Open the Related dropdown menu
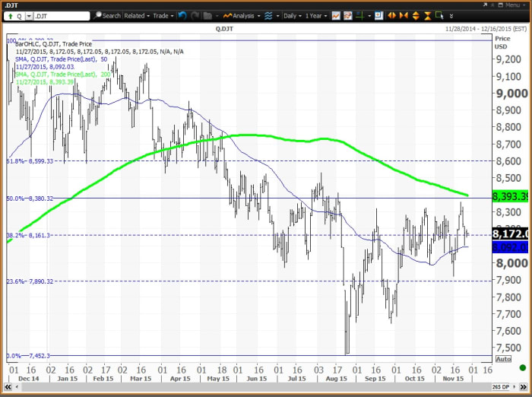Viewport: 532px width, 397px height. click(137, 15)
